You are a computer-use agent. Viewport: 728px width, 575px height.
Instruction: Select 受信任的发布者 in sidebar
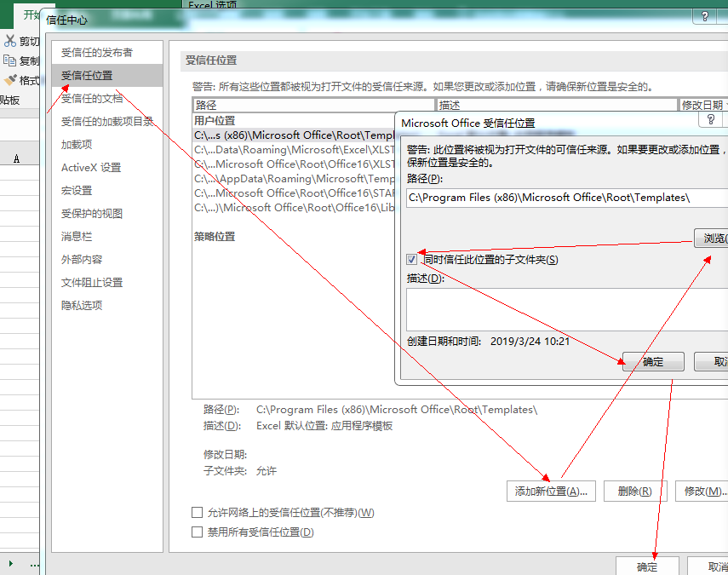pyautogui.click(x=107, y=53)
